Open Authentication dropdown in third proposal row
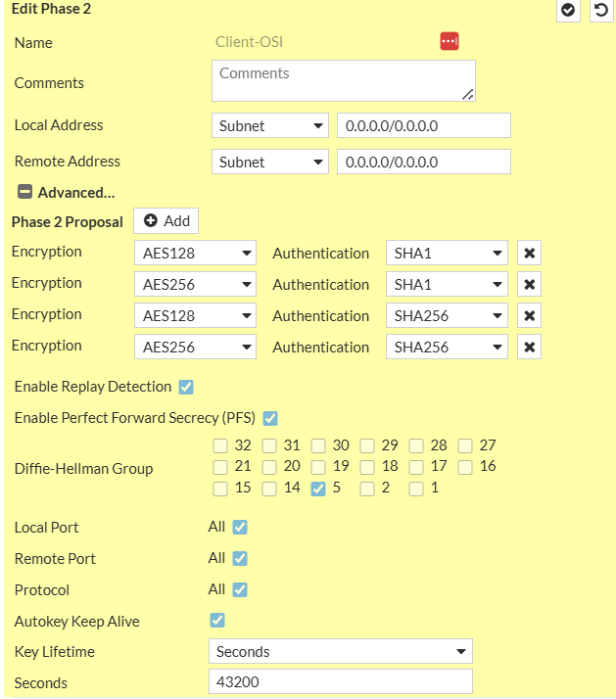 click(x=447, y=315)
